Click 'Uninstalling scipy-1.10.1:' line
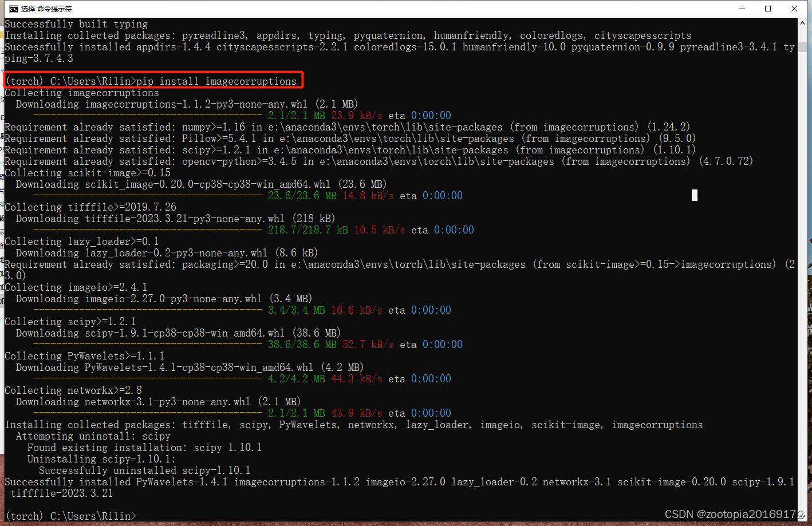This screenshot has width=812, height=526. point(102,459)
